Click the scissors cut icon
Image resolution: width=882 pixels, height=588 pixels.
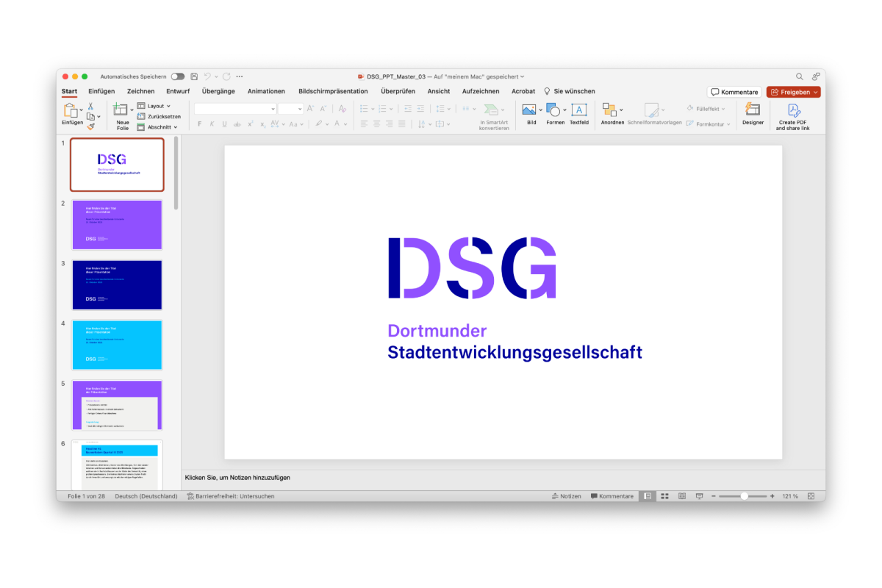point(90,107)
